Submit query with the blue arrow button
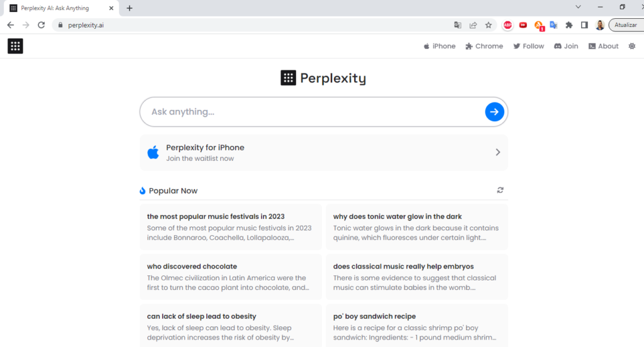 [494, 112]
